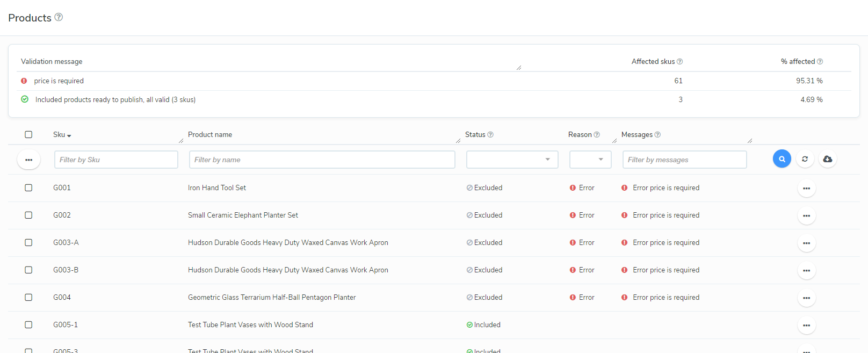Viewport: 868px width, 353px height.
Task: Click the help icon next to Affected skus
Action: 679,62
